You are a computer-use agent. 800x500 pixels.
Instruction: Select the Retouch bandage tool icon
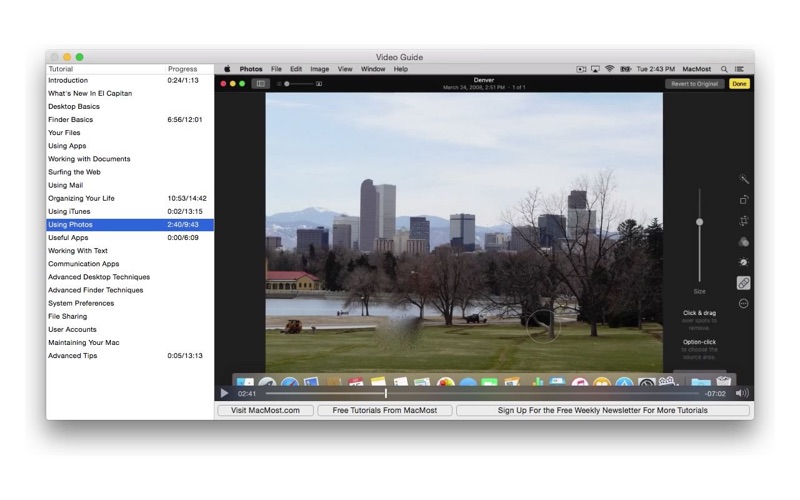(x=743, y=283)
